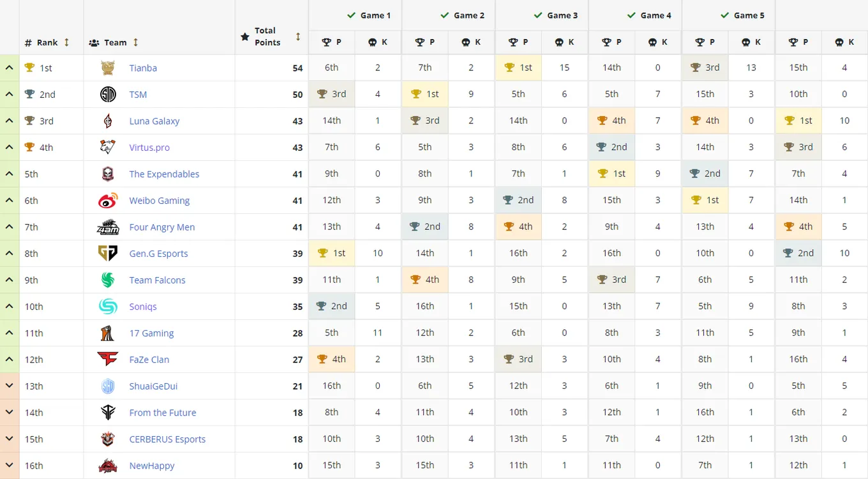Click the Weibo Gaming logo
Screen dimensions: 868x479
[108, 201]
